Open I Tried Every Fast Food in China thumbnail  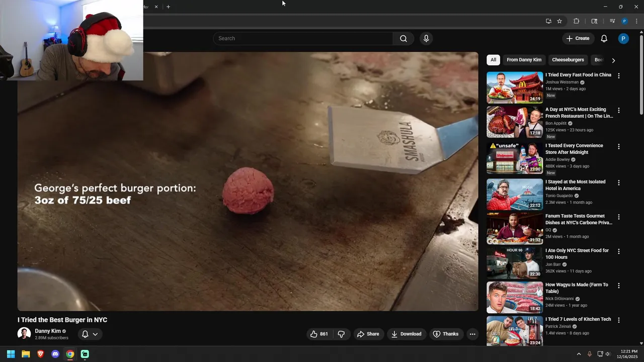pos(515,87)
